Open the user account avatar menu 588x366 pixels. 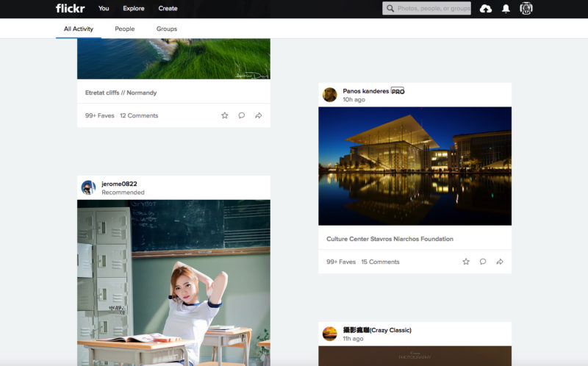[x=526, y=9]
